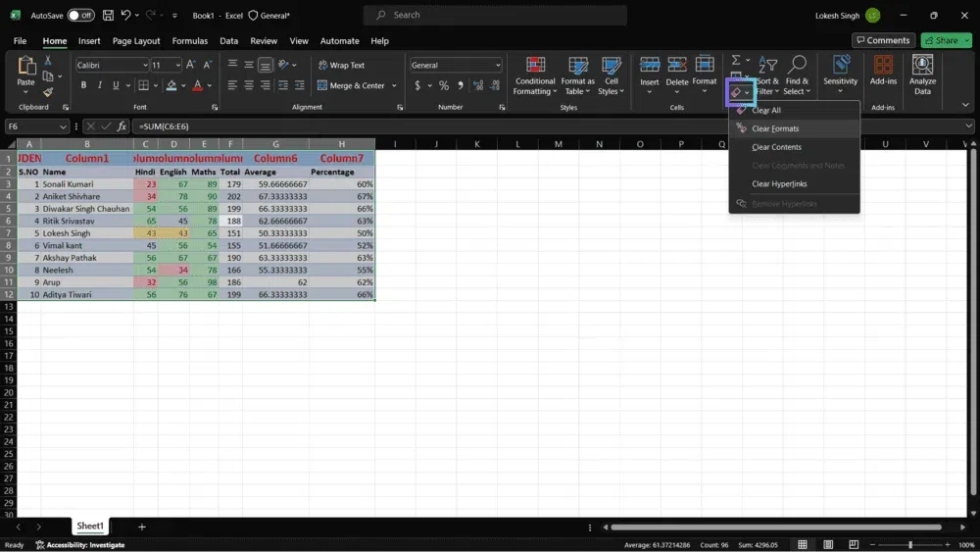Align text to the right
The image size is (980, 552).
coord(265,85)
